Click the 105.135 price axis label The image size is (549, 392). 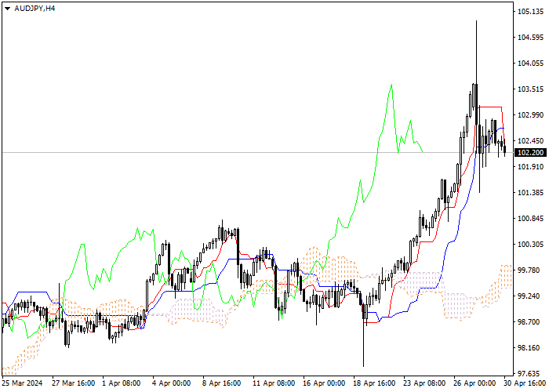(x=531, y=12)
